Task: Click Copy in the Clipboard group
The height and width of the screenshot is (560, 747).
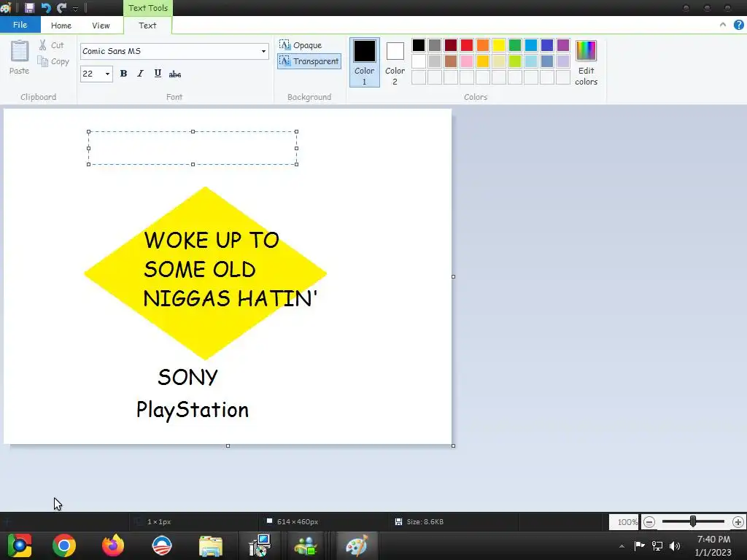Action: tap(53, 61)
